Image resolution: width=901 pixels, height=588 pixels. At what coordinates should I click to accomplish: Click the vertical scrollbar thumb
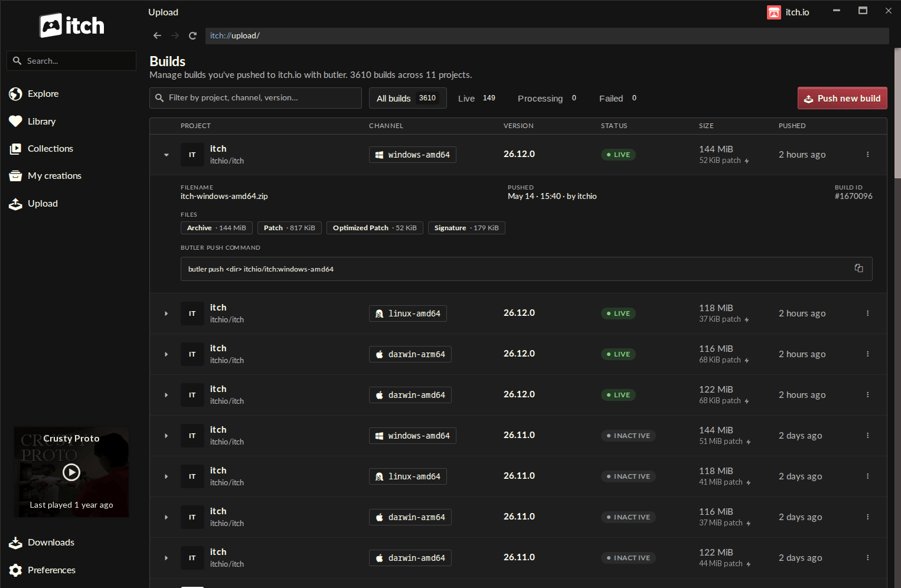[x=897, y=112]
